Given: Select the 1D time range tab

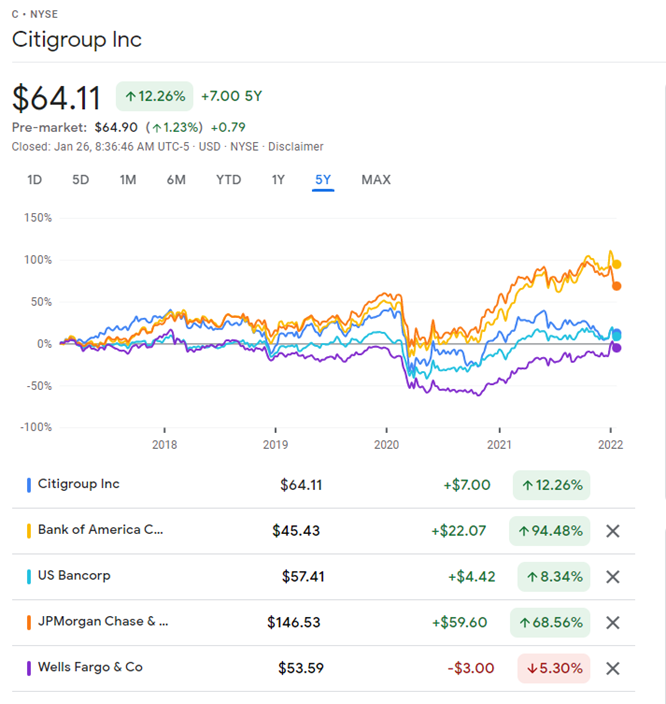Looking at the screenshot, I should (34, 180).
